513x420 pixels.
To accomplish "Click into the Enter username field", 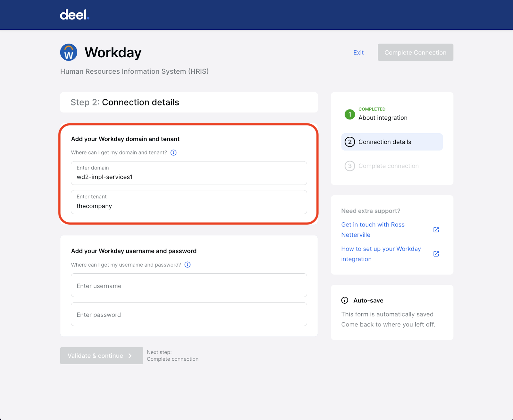I will pos(189,285).
